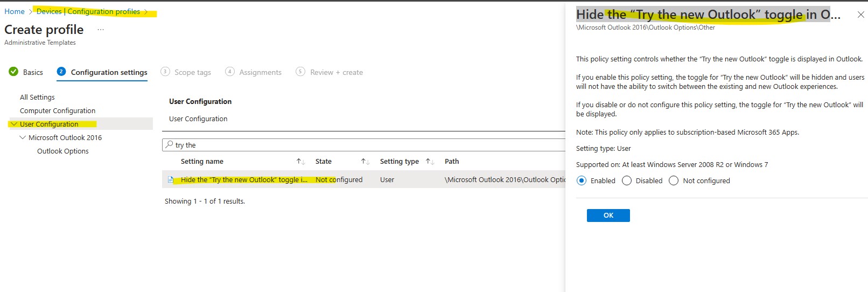
Task: Navigate to Home breadcrumb link
Action: (15, 11)
